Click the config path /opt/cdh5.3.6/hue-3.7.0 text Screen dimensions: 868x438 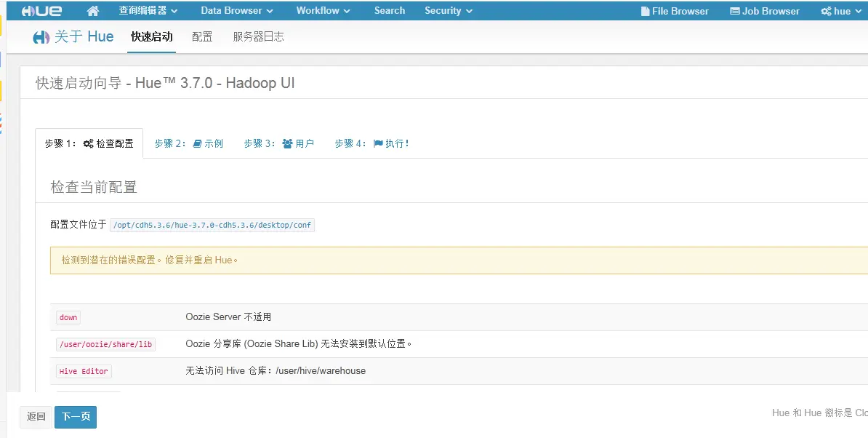pos(212,225)
